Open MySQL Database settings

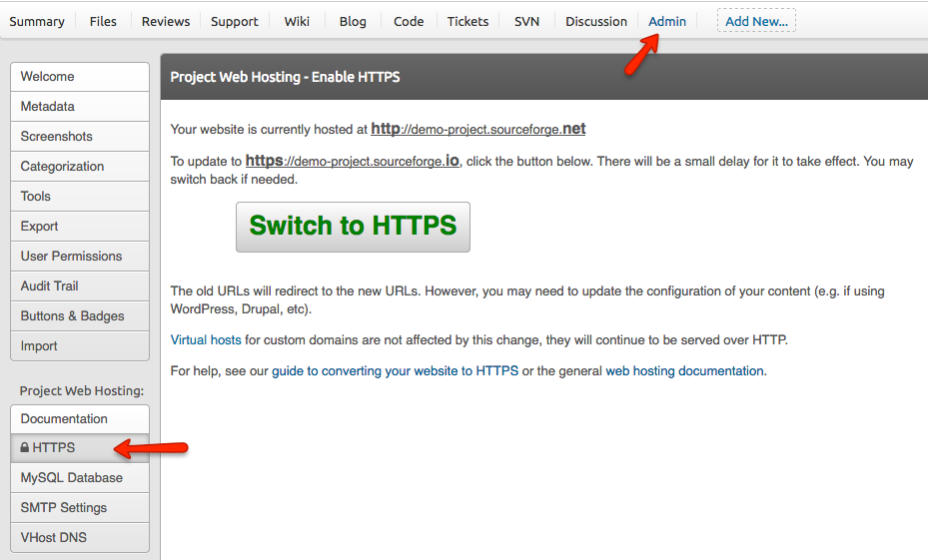[x=72, y=477]
